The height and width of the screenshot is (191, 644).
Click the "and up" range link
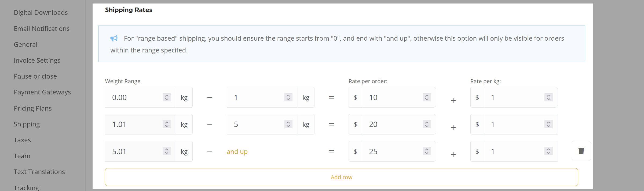coord(237,151)
